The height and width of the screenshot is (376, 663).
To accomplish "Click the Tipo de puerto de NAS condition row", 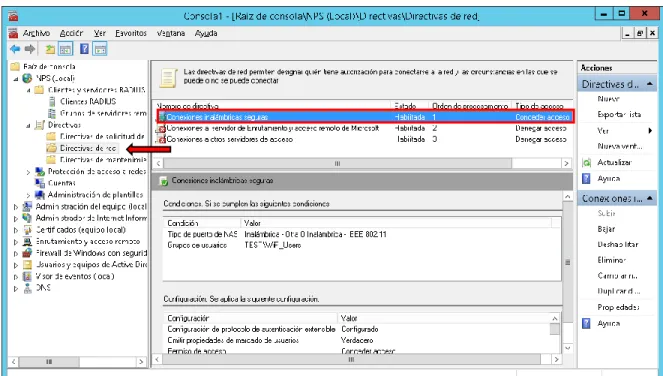I will [x=362, y=234].
